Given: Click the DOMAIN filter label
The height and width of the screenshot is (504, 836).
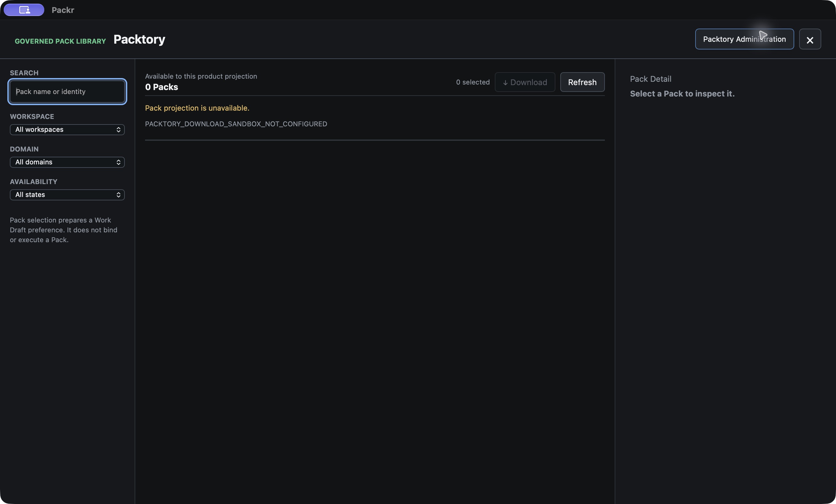Looking at the screenshot, I should tap(24, 149).
